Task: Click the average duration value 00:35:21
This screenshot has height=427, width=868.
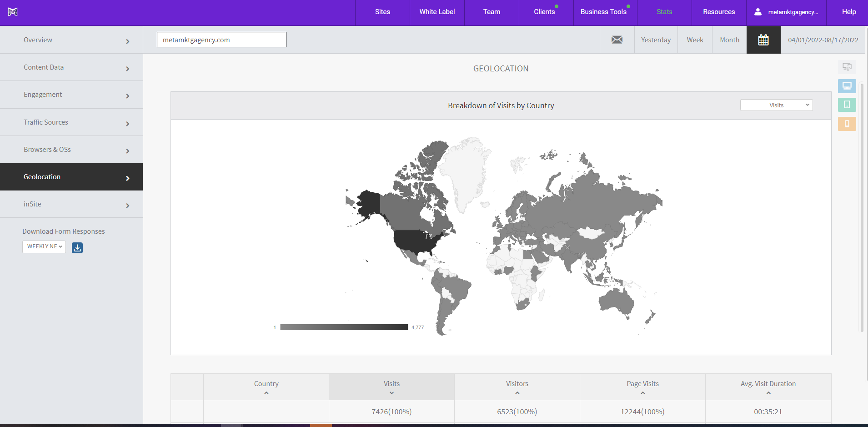Action: (x=768, y=412)
